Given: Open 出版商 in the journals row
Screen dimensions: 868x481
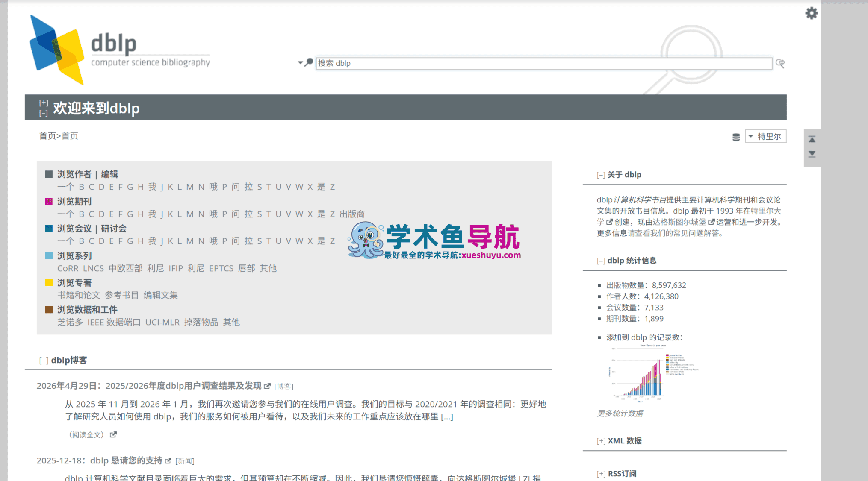Looking at the screenshot, I should (352, 214).
